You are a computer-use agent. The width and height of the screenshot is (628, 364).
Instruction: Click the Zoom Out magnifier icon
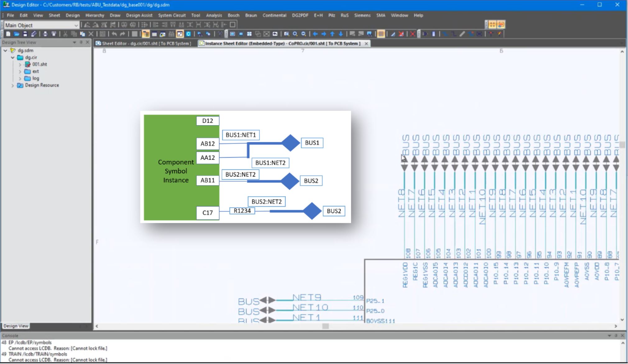click(x=304, y=34)
